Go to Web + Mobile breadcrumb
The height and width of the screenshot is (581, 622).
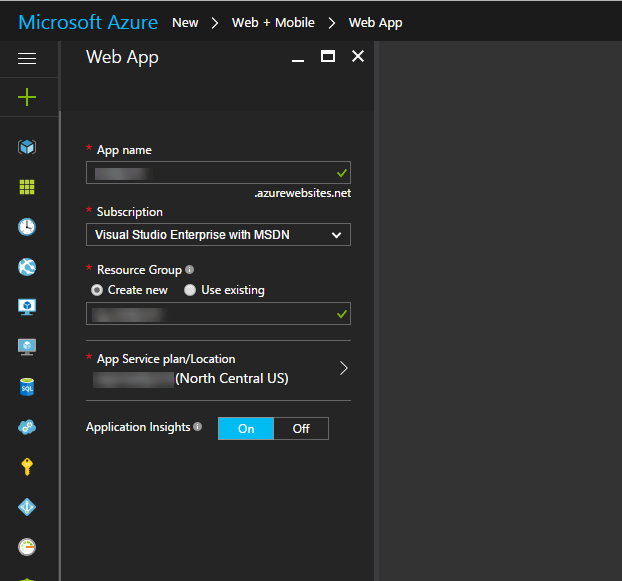click(273, 23)
